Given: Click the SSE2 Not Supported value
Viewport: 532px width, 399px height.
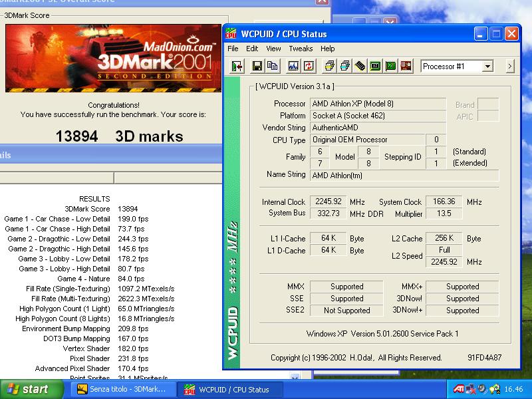Looking at the screenshot, I should pos(346,311).
